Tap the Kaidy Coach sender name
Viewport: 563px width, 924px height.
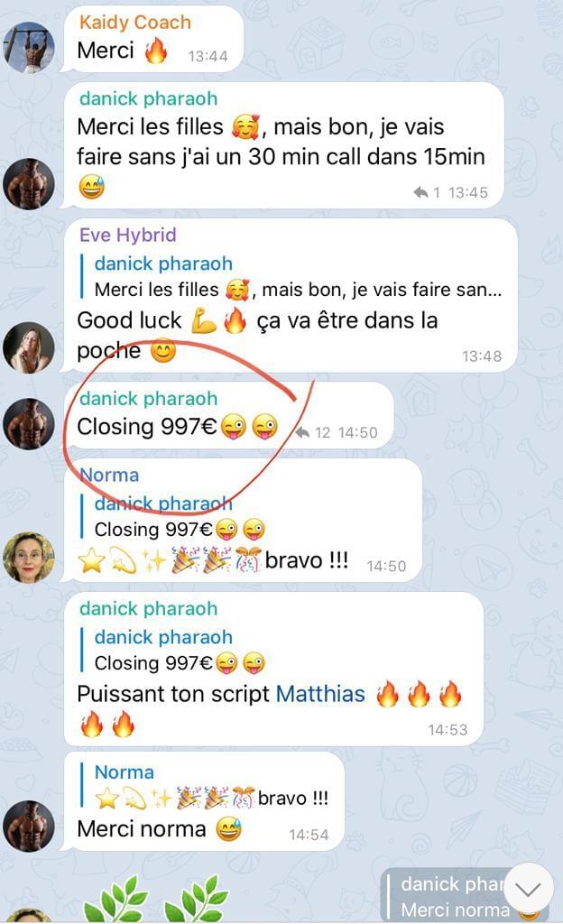point(135,23)
